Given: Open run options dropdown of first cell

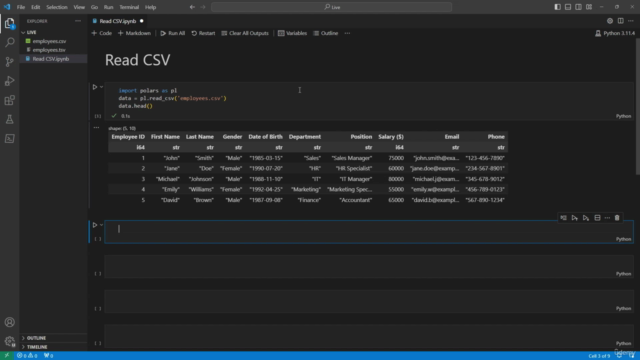Looking at the screenshot, I should [x=102, y=87].
